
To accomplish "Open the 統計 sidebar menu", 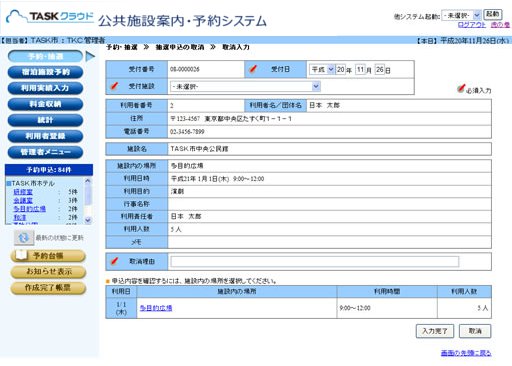I will [45, 120].
